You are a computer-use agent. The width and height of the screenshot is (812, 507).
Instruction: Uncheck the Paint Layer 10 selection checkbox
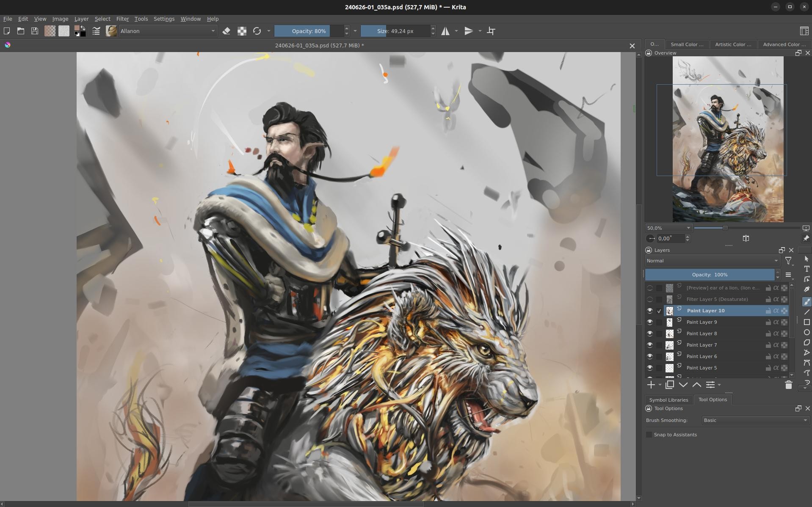(x=659, y=311)
